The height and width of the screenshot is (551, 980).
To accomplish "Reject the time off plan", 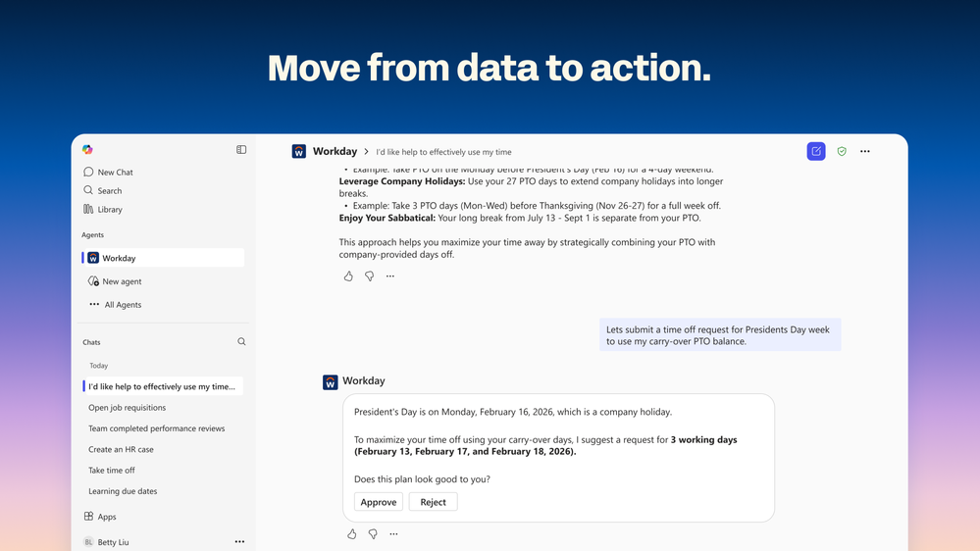I will click(x=434, y=502).
